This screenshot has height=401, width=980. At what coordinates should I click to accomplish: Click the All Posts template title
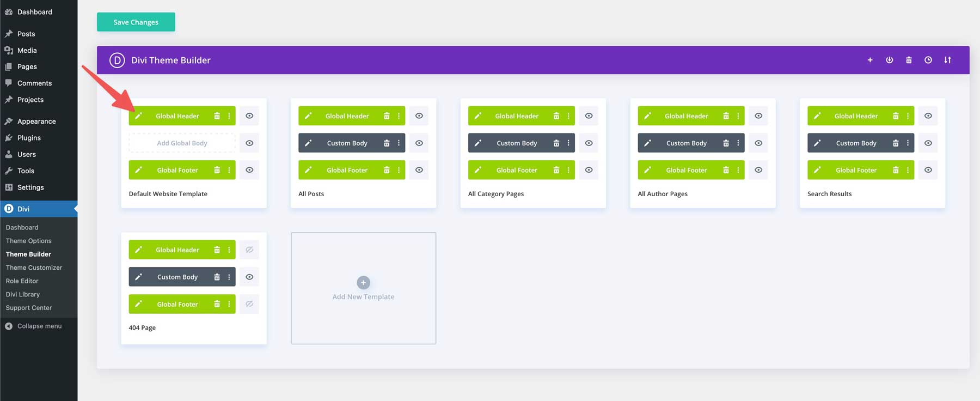coord(311,194)
